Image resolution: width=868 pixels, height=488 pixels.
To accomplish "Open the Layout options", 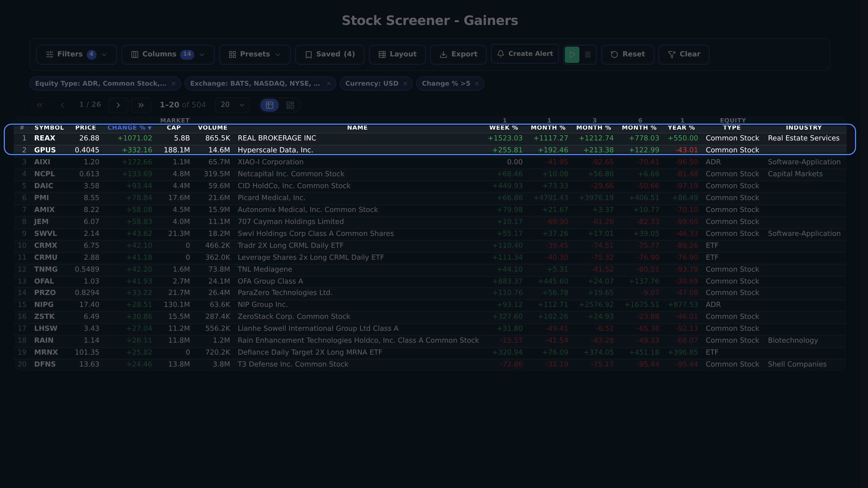I will (397, 54).
